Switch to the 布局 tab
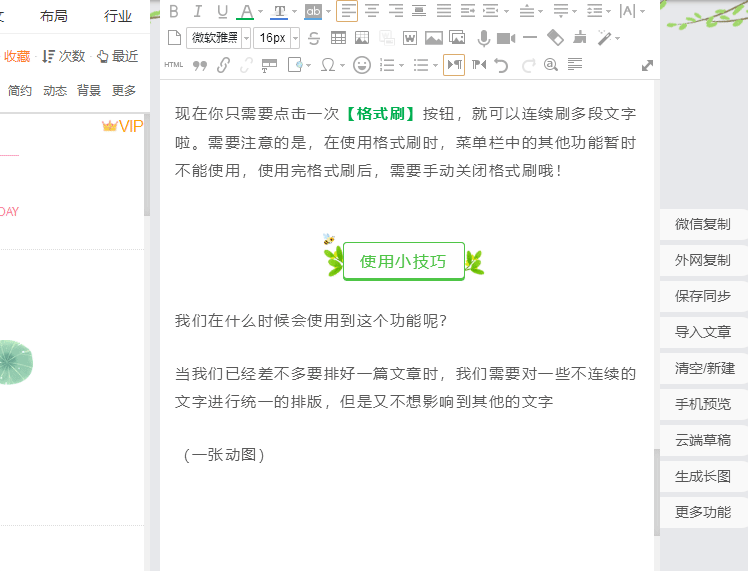The image size is (748, 571). (x=54, y=16)
